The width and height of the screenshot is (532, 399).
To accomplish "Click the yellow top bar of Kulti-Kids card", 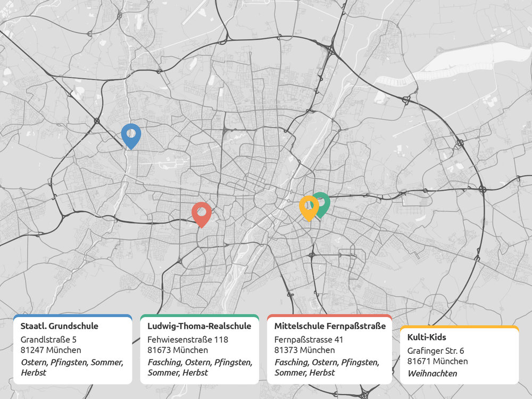I will click(459, 327).
